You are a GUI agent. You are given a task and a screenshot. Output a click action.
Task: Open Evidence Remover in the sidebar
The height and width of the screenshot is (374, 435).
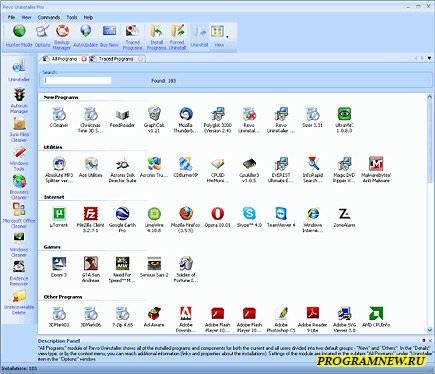(19, 274)
